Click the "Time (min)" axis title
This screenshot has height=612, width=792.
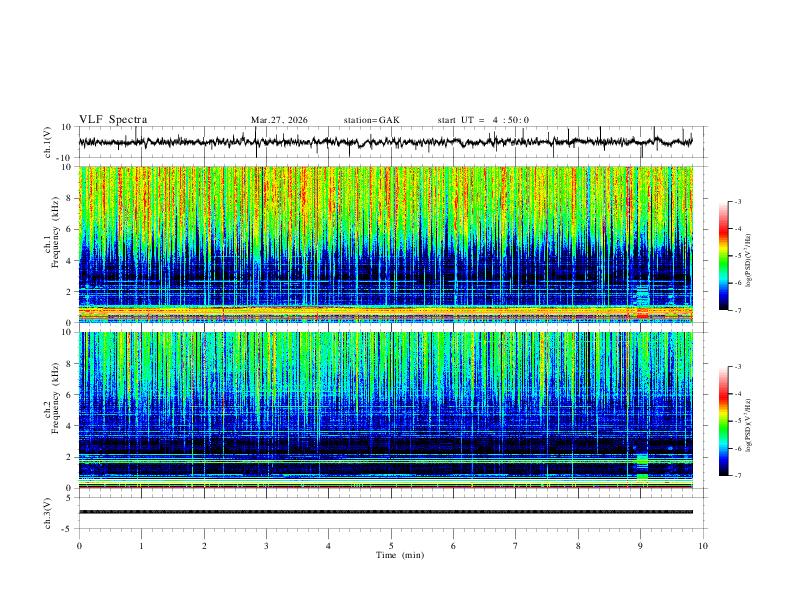pos(400,555)
